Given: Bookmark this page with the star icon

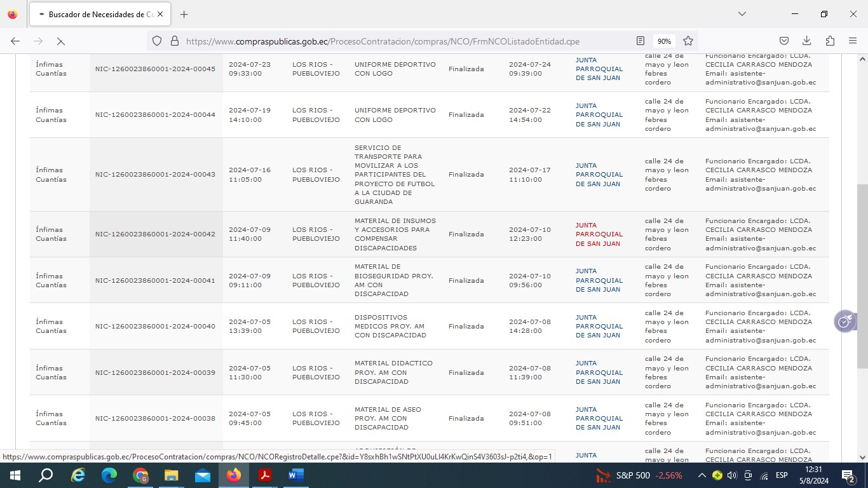Looking at the screenshot, I should pos(688,41).
